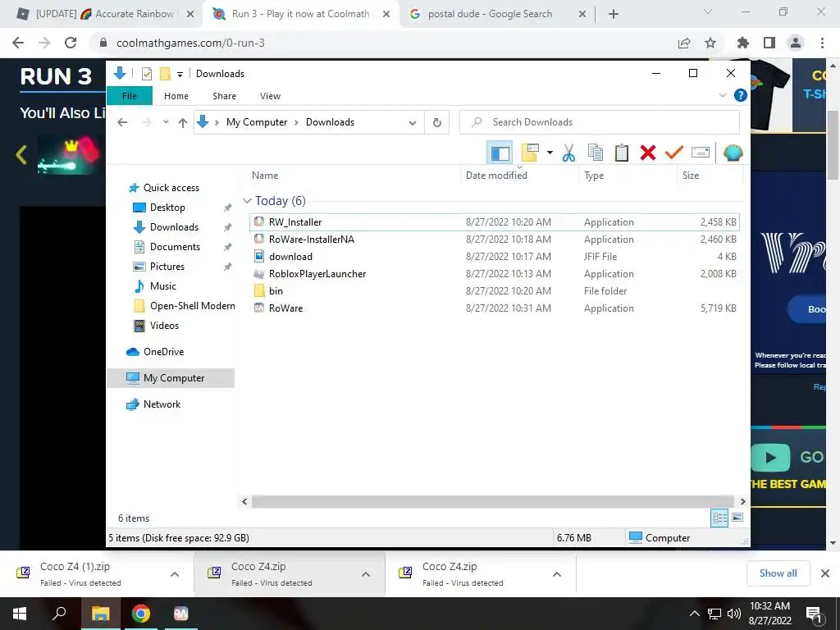Select the RoWare application file
The image size is (840, 630).
494,308
